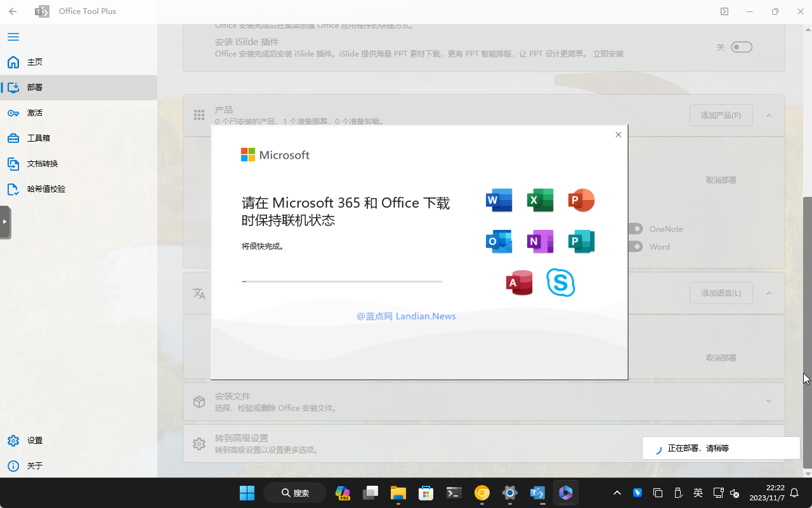Click the 关于 about info icon
The height and width of the screenshot is (508, 812).
(x=13, y=466)
